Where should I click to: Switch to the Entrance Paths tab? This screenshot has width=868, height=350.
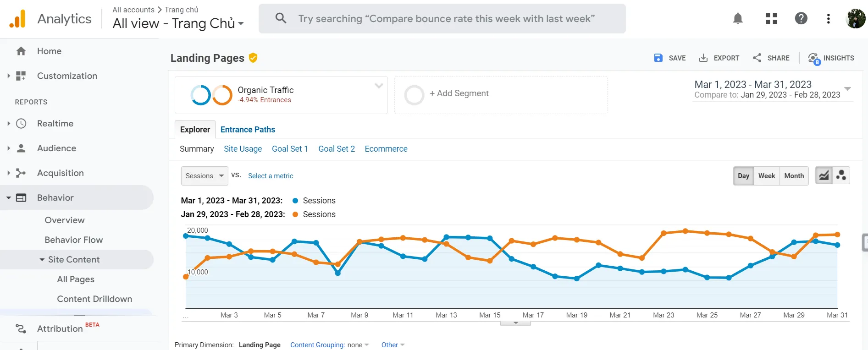tap(248, 130)
